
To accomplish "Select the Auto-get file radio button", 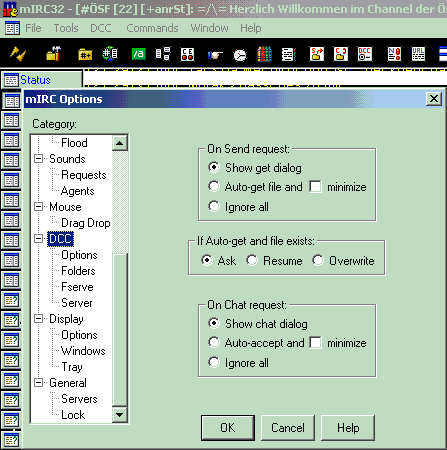I will 214,186.
